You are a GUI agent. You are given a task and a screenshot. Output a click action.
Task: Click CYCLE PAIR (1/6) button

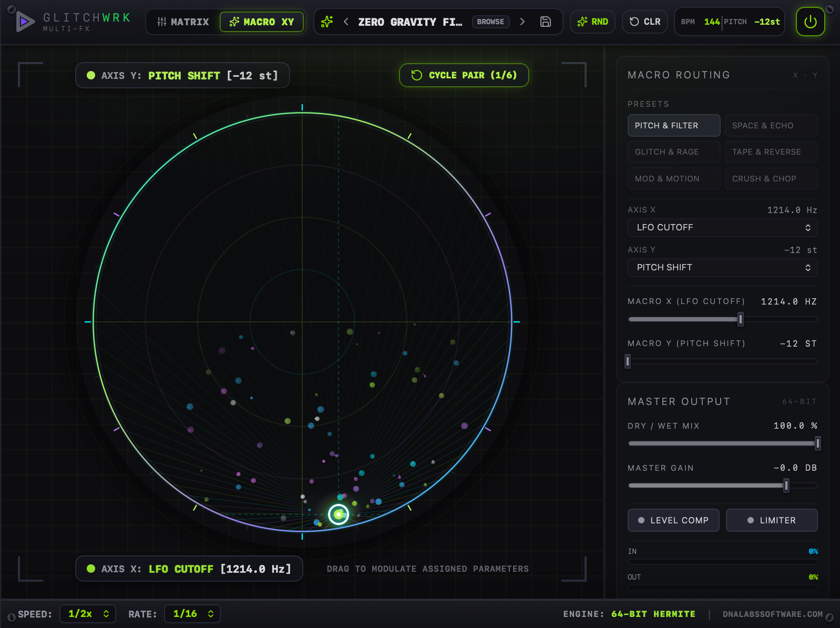click(464, 75)
